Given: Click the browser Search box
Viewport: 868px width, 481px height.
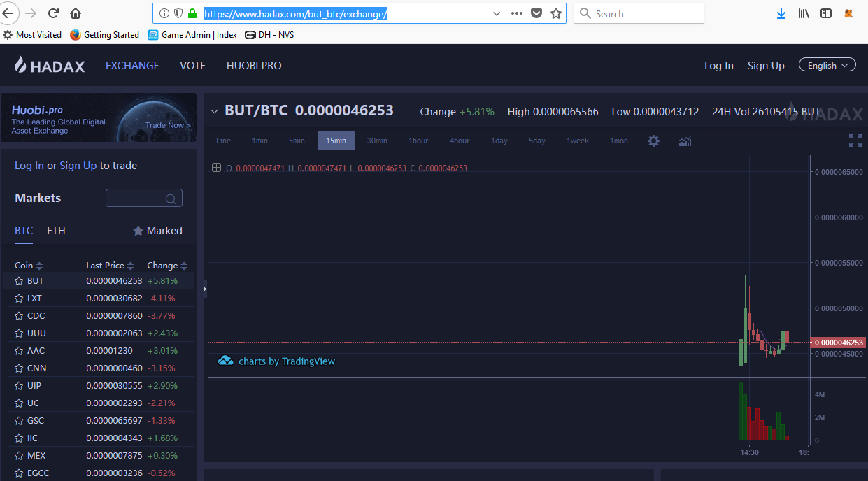Looking at the screenshot, I should point(639,13).
